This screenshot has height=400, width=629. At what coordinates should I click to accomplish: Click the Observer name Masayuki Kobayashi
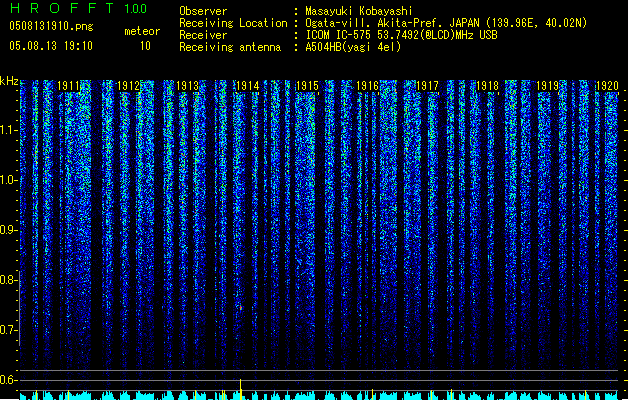pyautogui.click(x=359, y=11)
